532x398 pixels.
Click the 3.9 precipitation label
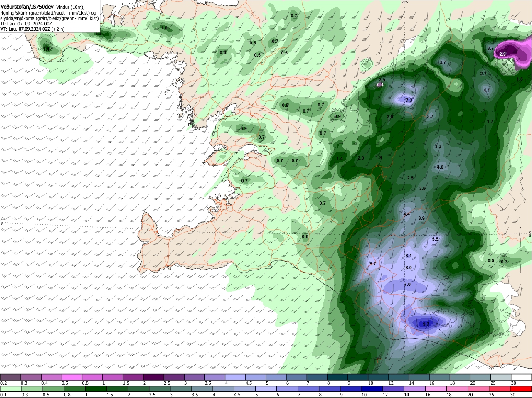pyautogui.click(x=421, y=219)
